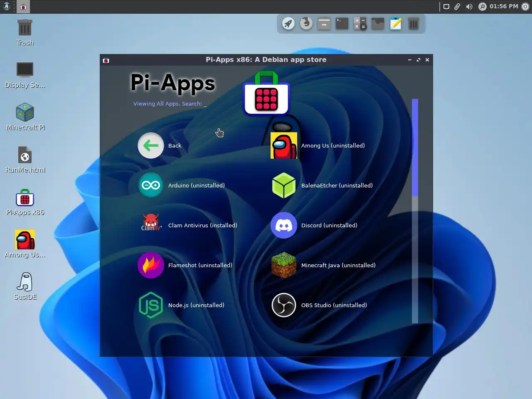Screen dimensions: 532x399
Task: Click the rocket launcher icon in the dock
Action: coord(288,23)
